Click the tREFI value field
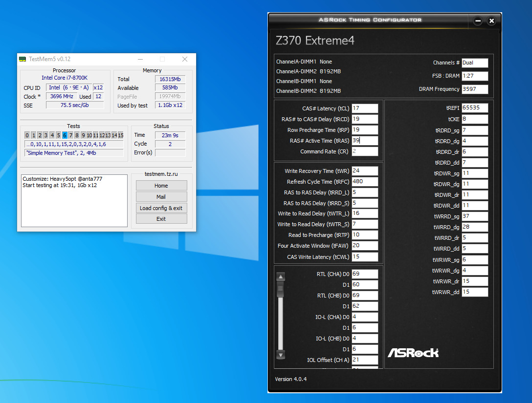Screen dimensions: 532x403 [475, 108]
